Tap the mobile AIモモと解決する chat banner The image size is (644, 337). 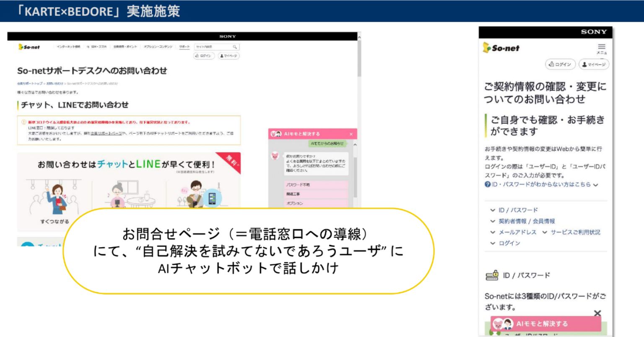coord(546,324)
